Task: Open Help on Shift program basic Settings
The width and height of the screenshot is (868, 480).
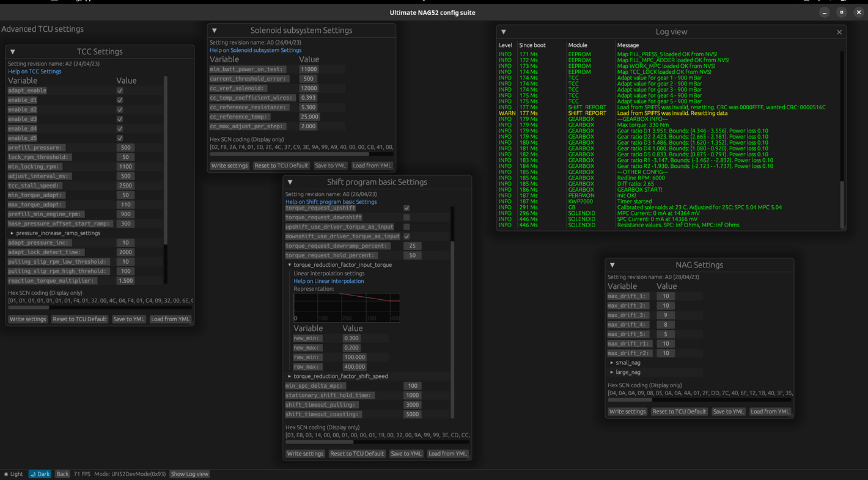Action: click(331, 202)
